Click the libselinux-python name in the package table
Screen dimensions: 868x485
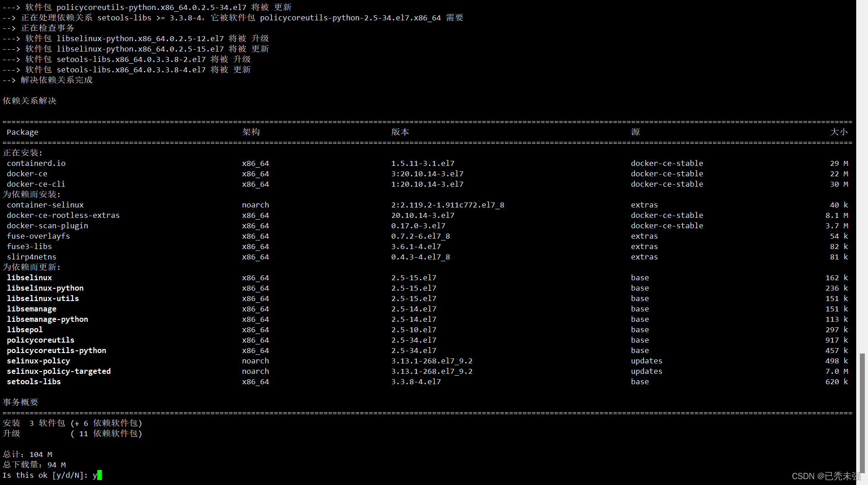pos(45,288)
